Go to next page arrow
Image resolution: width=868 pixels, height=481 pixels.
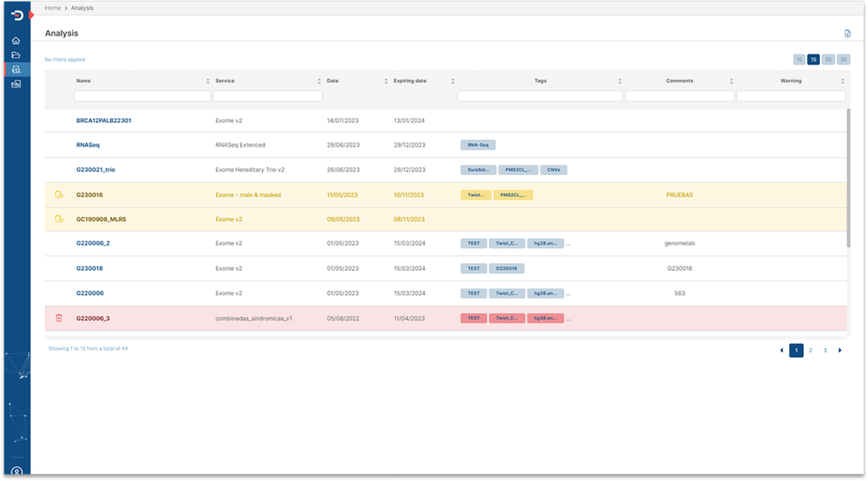[840, 350]
